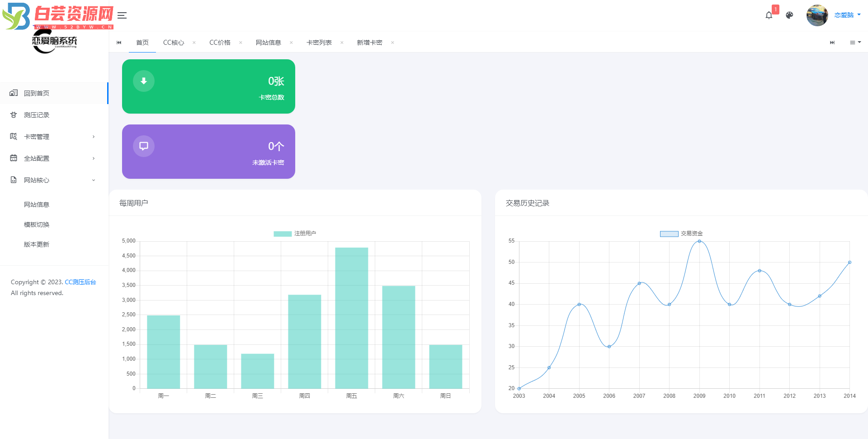Click the chat icon on purple card

(144, 146)
